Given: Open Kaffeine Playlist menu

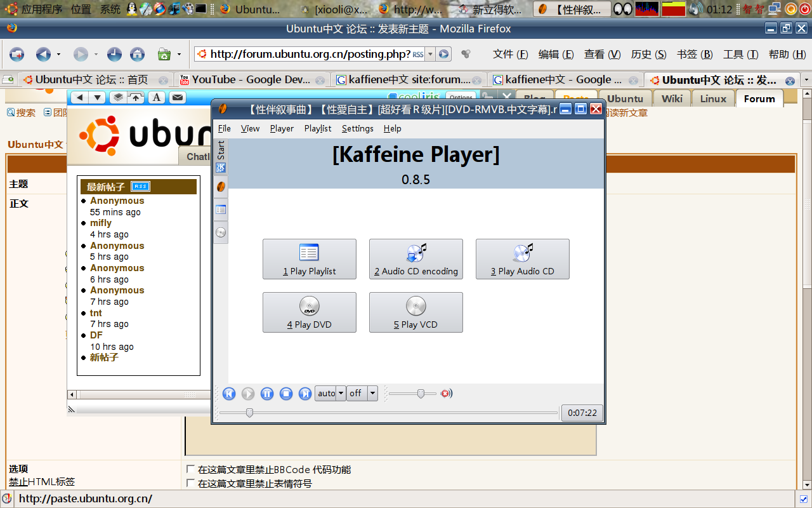Looking at the screenshot, I should (x=318, y=128).
